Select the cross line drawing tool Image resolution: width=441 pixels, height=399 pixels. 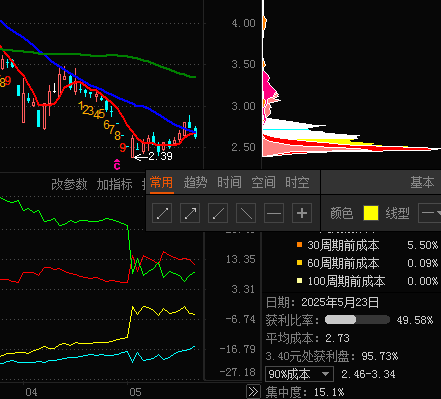(302, 213)
